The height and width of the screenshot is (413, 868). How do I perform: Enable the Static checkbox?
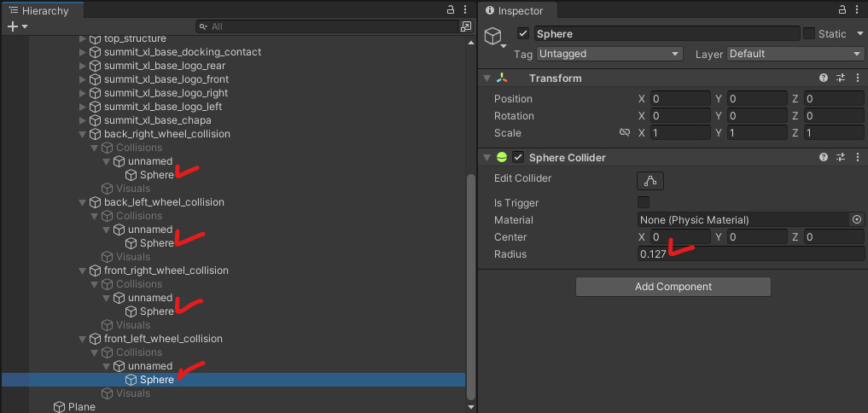click(809, 34)
